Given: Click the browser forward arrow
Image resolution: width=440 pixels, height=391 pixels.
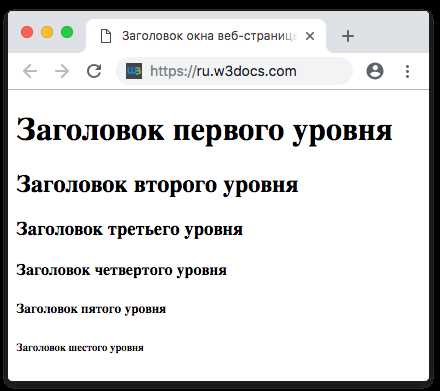Looking at the screenshot, I should 62,71.
